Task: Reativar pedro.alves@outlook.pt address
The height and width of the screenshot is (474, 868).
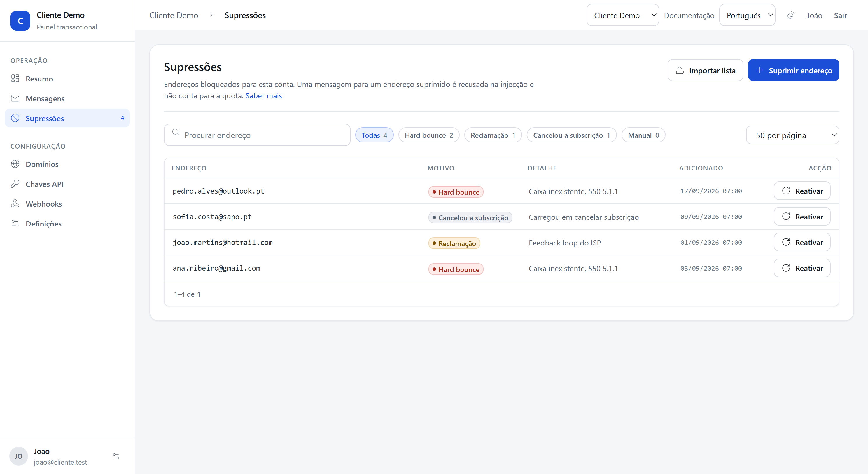Action: click(x=801, y=191)
